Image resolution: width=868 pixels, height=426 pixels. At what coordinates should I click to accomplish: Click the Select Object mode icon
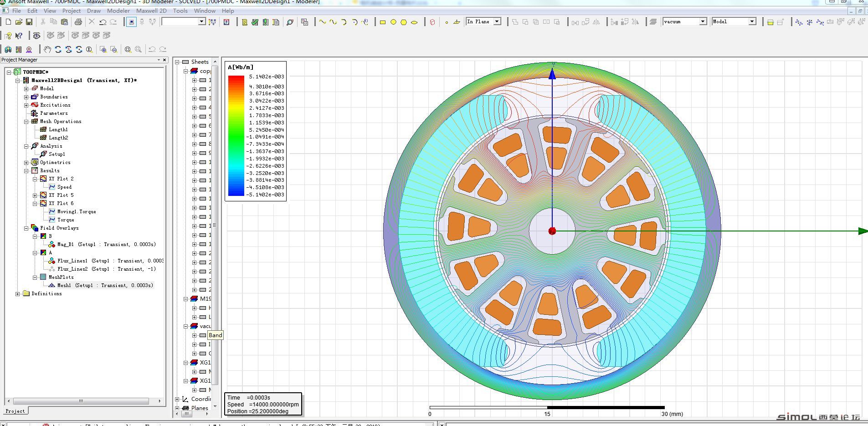[131, 22]
